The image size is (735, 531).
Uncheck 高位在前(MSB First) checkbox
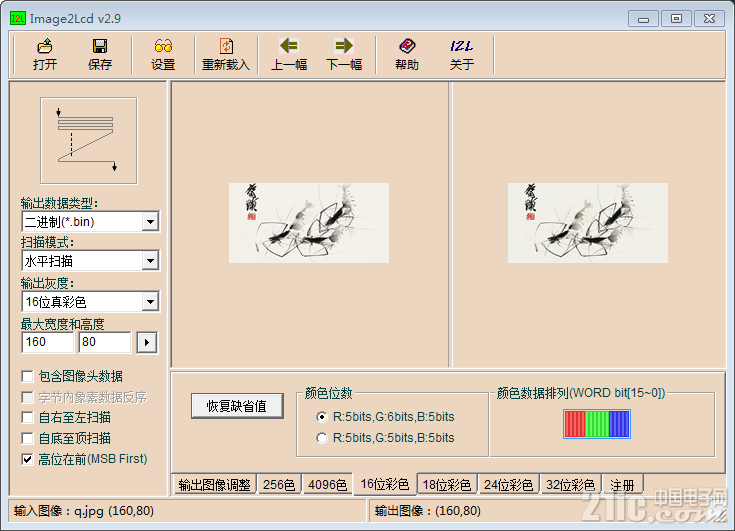tap(28, 459)
